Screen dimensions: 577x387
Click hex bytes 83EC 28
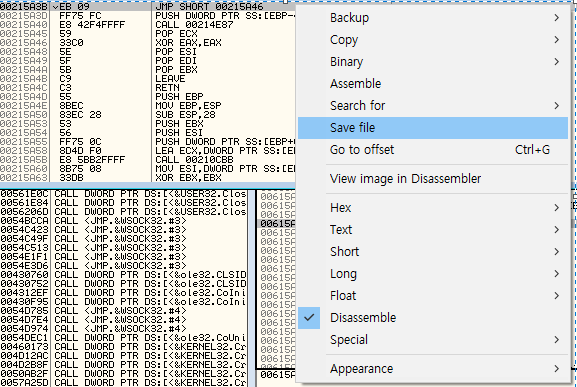click(80, 115)
